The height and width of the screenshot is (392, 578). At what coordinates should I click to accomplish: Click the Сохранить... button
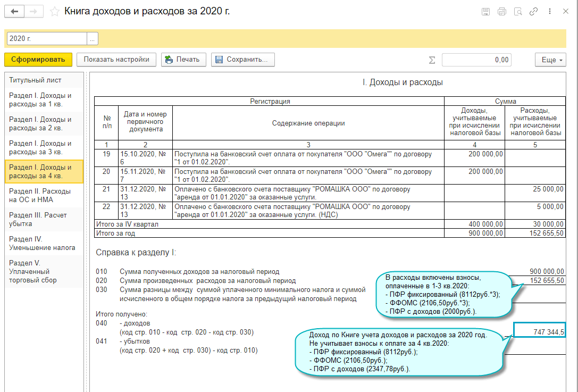coord(243,60)
